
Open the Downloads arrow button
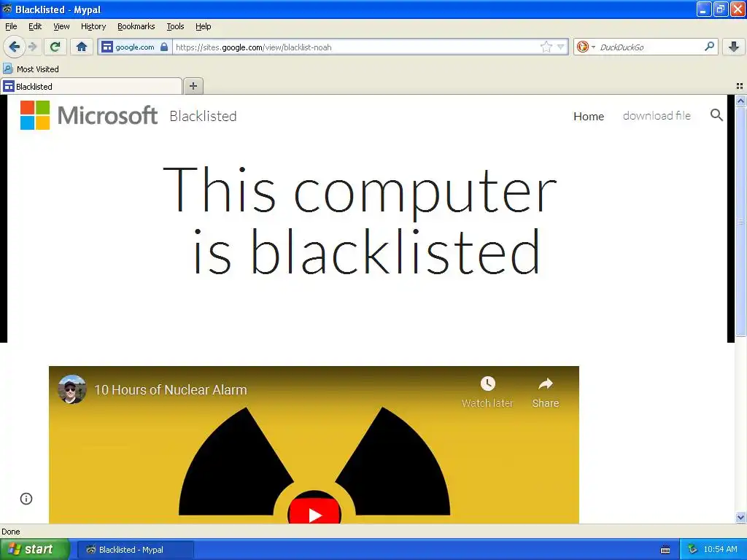(734, 47)
